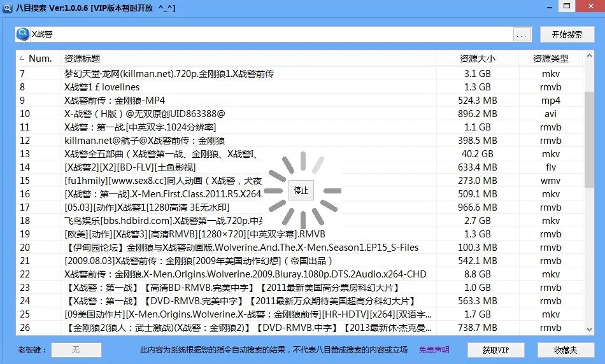
Task: Click the ellipsis button beside search box
Action: coord(522,35)
